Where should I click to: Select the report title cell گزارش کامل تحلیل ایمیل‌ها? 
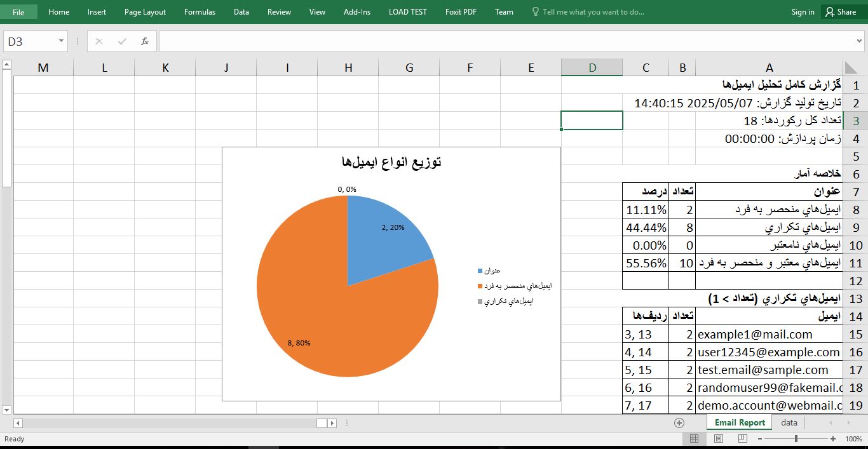pos(770,85)
